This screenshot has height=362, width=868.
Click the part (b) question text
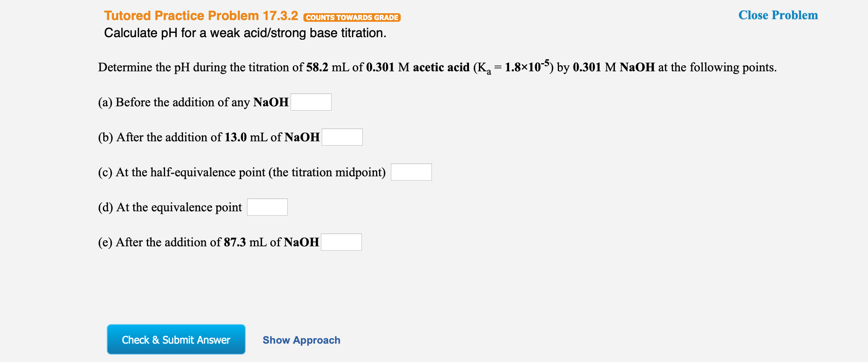(x=208, y=137)
